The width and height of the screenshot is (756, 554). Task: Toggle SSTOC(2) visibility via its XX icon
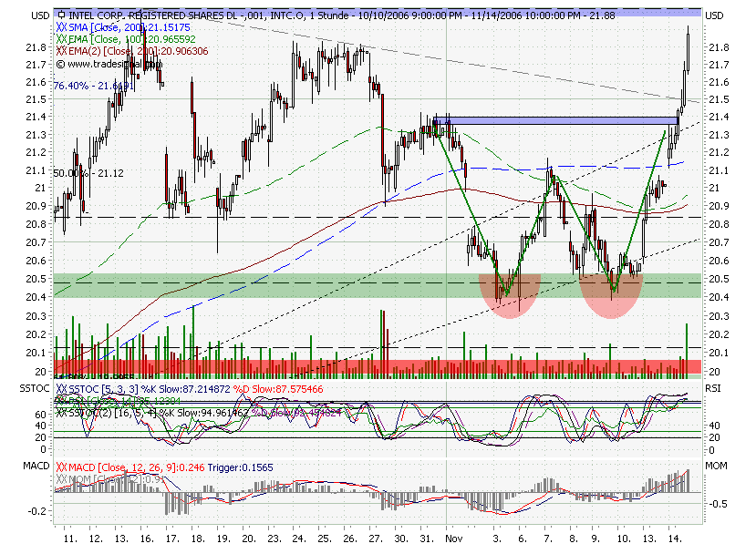click(x=61, y=412)
